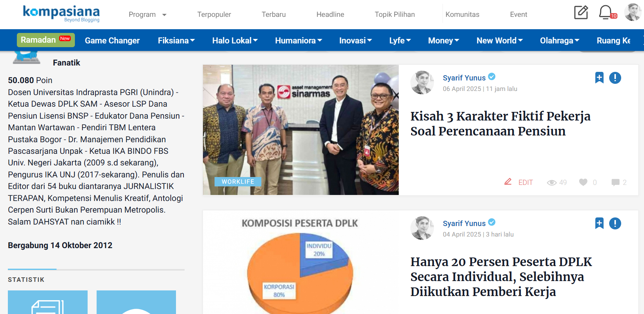The width and height of the screenshot is (644, 314).
Task: Report the Hanya 20 Persen Peserta DPLK article
Action: point(615,223)
